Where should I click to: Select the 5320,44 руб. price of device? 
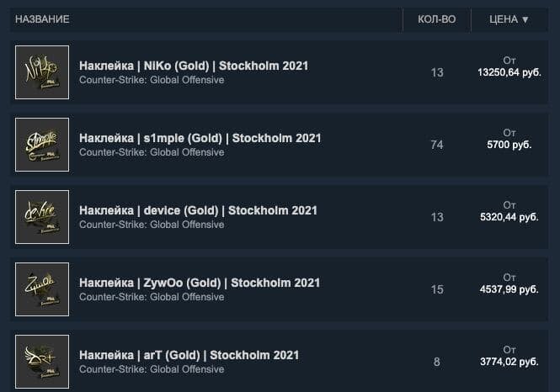(509, 217)
